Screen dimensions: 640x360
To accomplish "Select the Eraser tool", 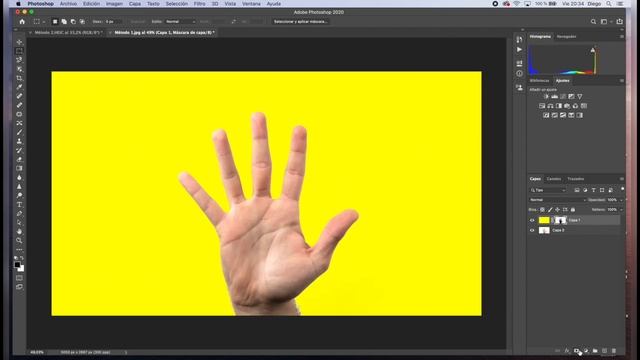I will click(x=19, y=159).
